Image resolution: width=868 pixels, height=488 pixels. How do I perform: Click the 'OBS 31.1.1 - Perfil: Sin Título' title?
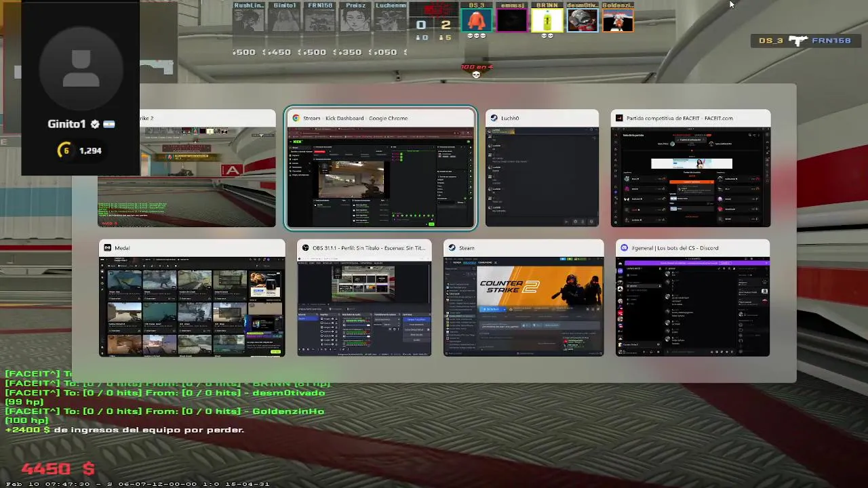tap(369, 248)
